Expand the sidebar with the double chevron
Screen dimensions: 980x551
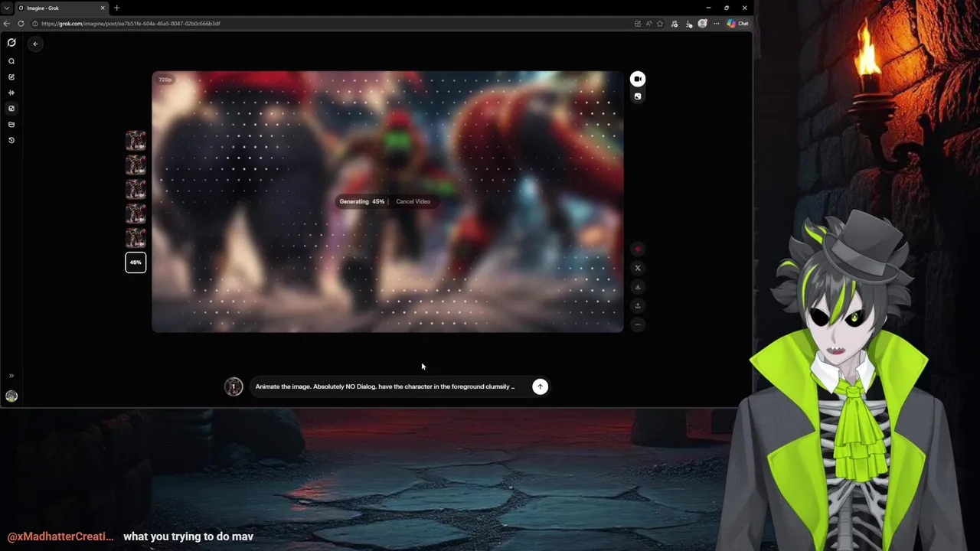[x=11, y=376]
